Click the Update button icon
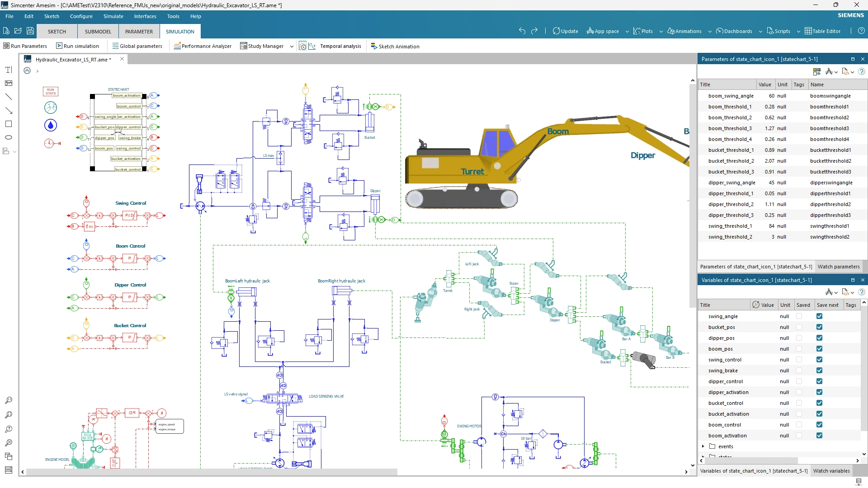 pos(557,31)
